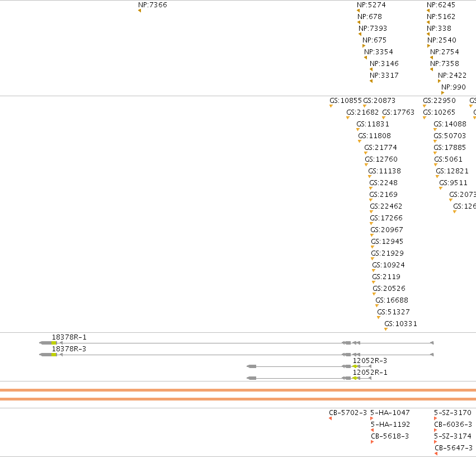The width and height of the screenshot is (476, 457).
Task: Click the NP:6245 label
Action: tap(441, 5)
